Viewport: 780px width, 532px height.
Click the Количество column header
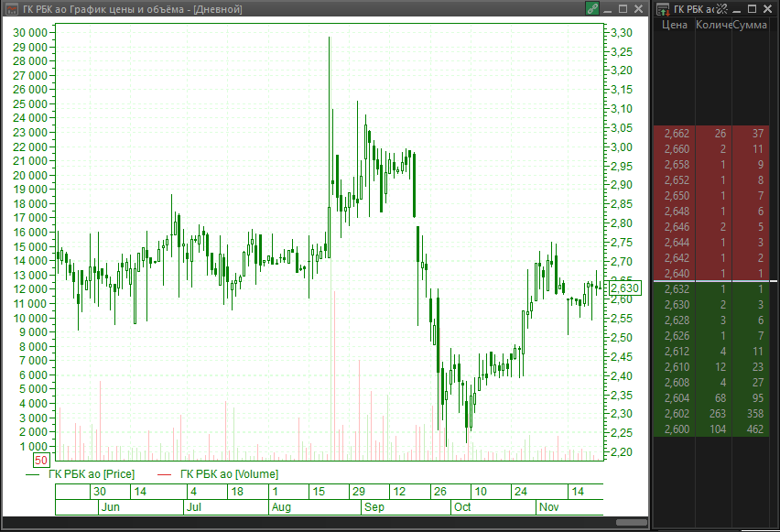[x=713, y=25]
